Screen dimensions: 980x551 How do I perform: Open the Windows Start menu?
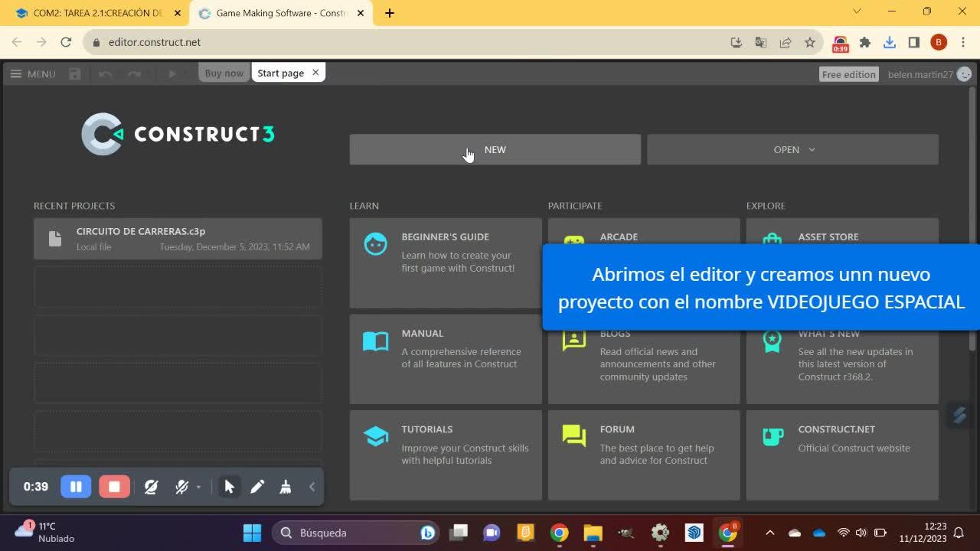pyautogui.click(x=252, y=533)
